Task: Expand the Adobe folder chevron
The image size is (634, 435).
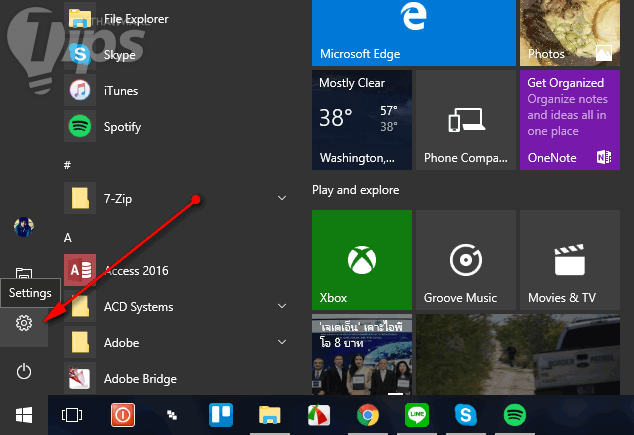Action: click(x=282, y=342)
